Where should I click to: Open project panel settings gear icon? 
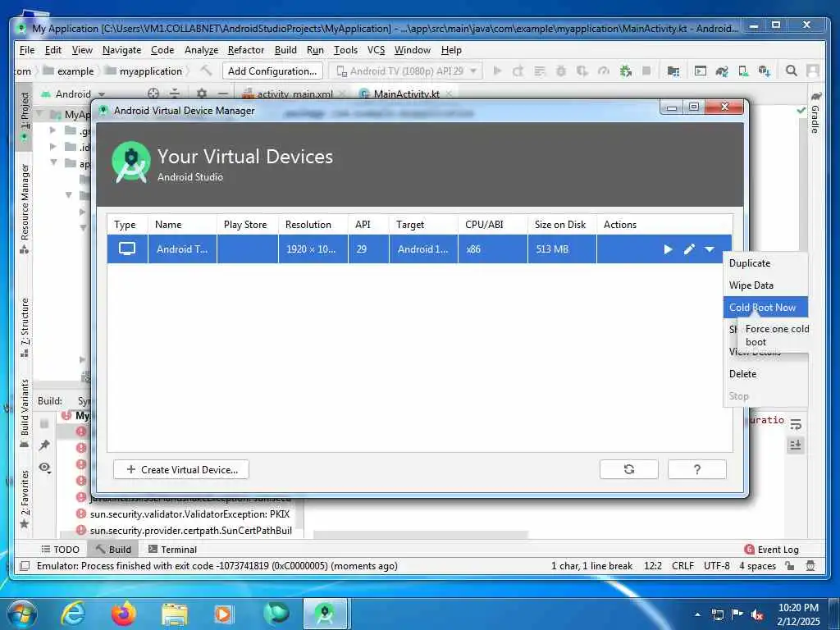click(x=202, y=94)
